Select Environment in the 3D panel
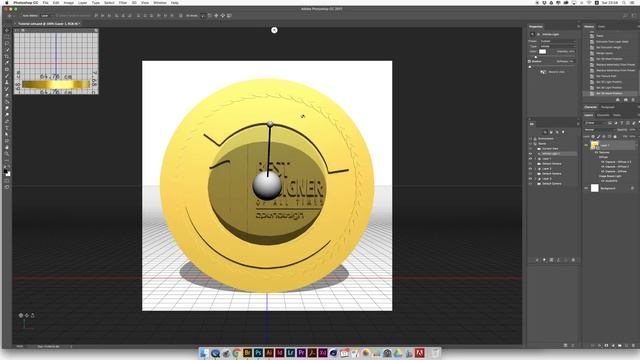The height and width of the screenshot is (360, 640). click(x=546, y=139)
